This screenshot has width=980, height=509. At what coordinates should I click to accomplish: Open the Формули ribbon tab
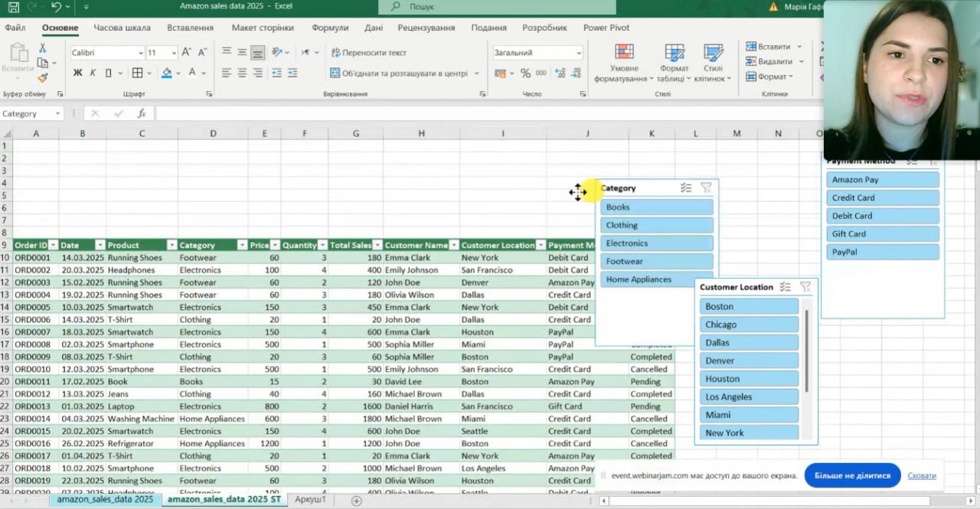330,28
